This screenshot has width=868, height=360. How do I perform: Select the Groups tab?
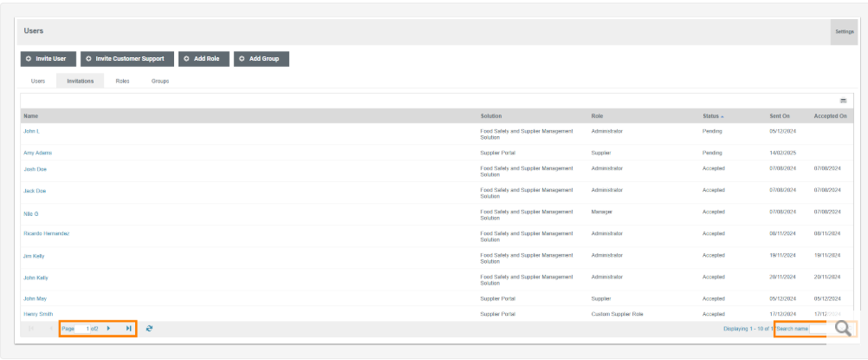tap(160, 81)
